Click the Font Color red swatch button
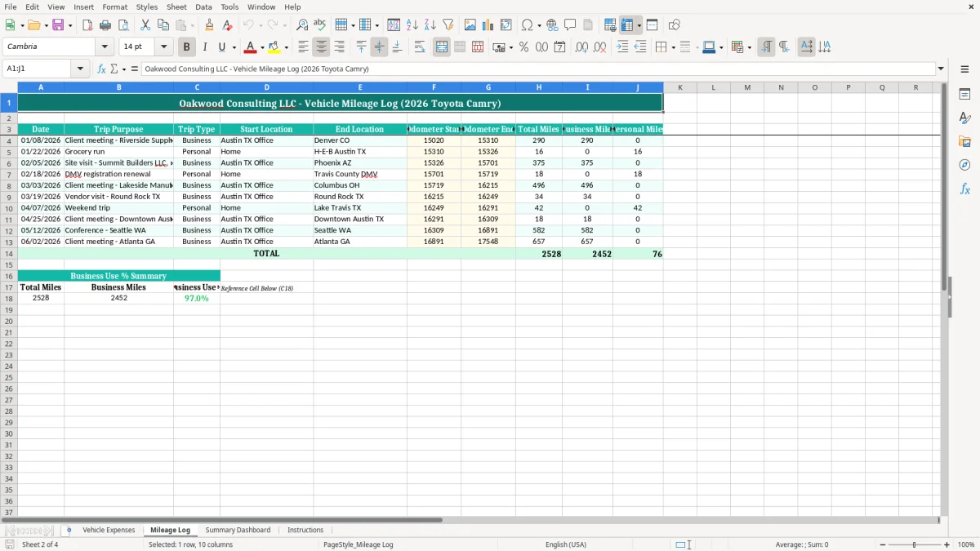This screenshot has width=980, height=551. click(251, 47)
